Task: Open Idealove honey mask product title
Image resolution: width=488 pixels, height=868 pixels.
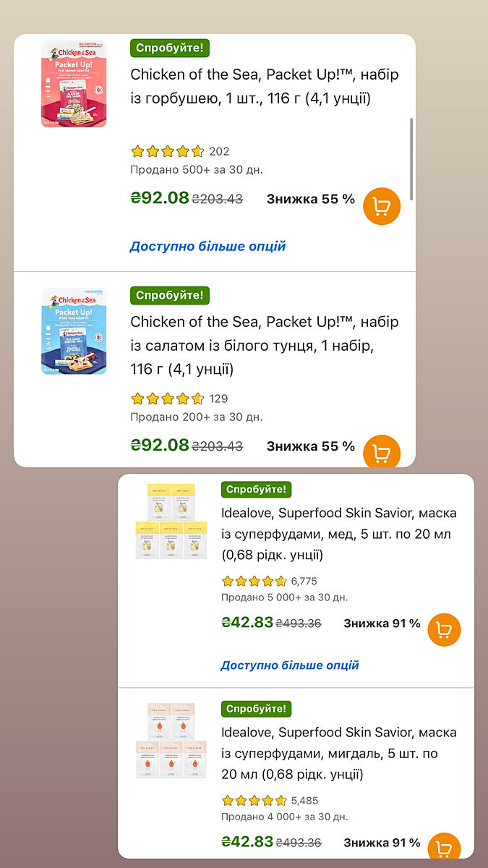Action: [338, 535]
